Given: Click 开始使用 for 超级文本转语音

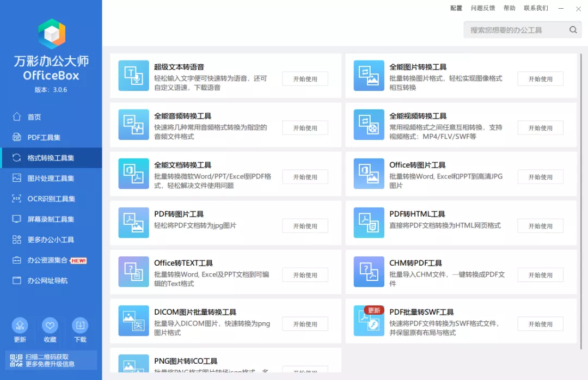Looking at the screenshot, I should [305, 78].
